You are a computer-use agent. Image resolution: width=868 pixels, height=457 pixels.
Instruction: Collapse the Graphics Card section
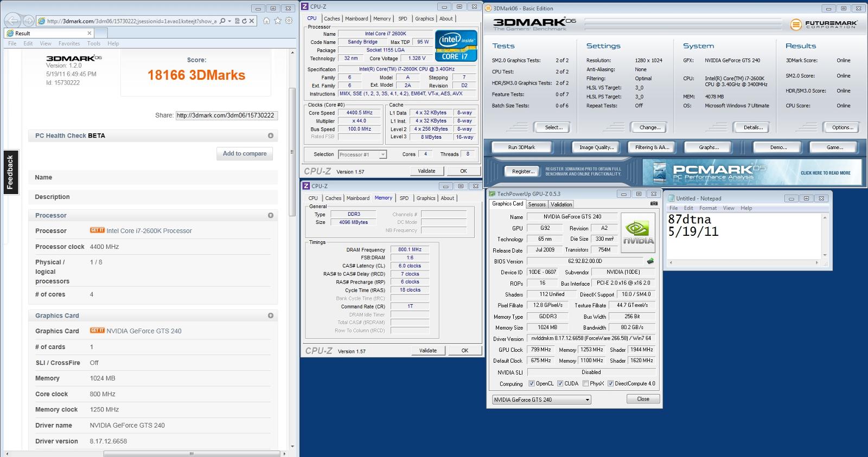pyautogui.click(x=271, y=316)
